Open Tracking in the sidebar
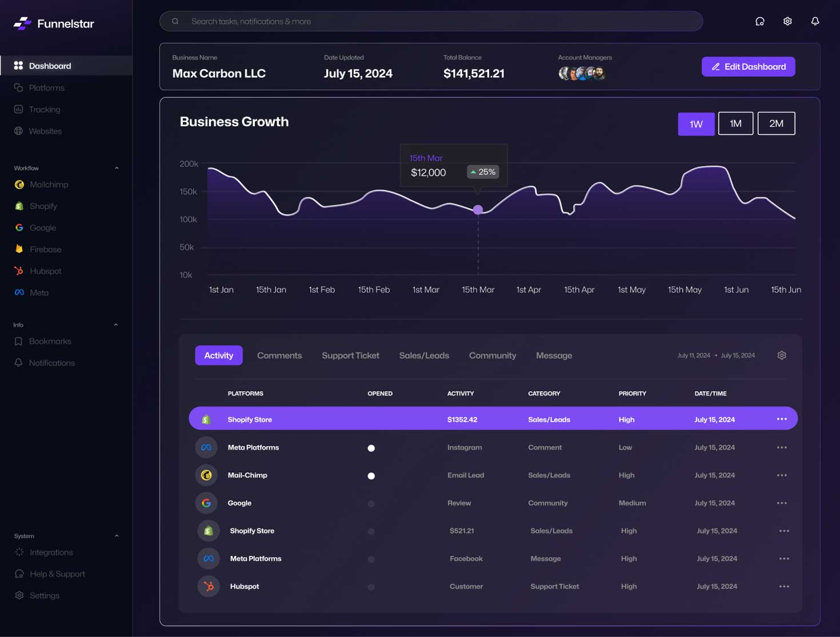This screenshot has height=637, width=840. 37,109
